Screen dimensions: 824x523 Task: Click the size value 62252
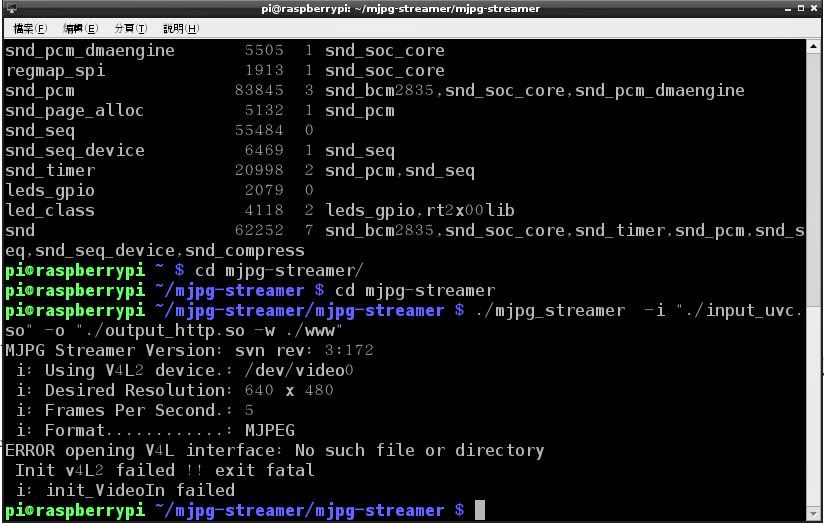tap(259, 230)
